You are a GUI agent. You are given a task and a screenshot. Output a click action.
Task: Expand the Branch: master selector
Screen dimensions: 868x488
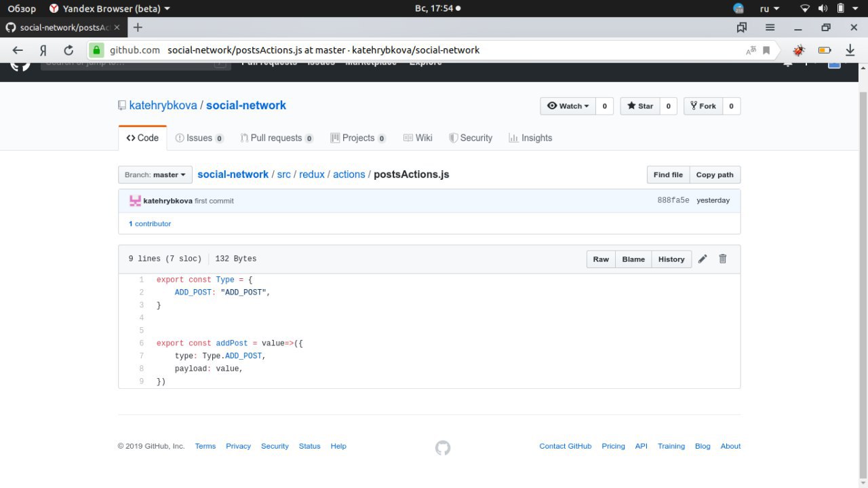pos(155,174)
